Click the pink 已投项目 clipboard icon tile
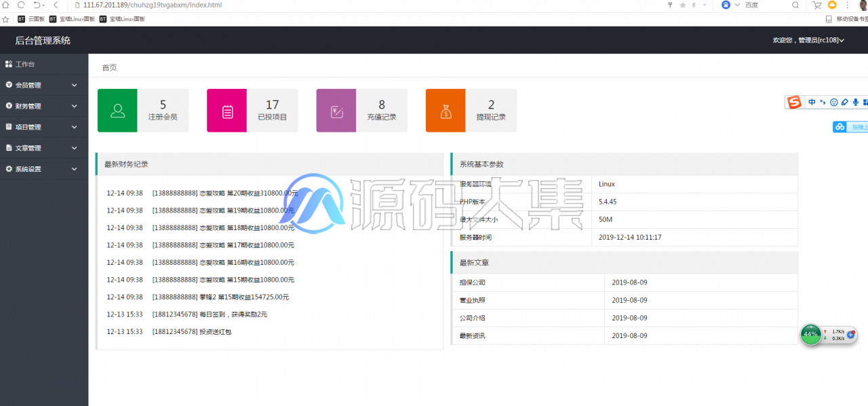This screenshot has width=868, height=406. coord(227,111)
